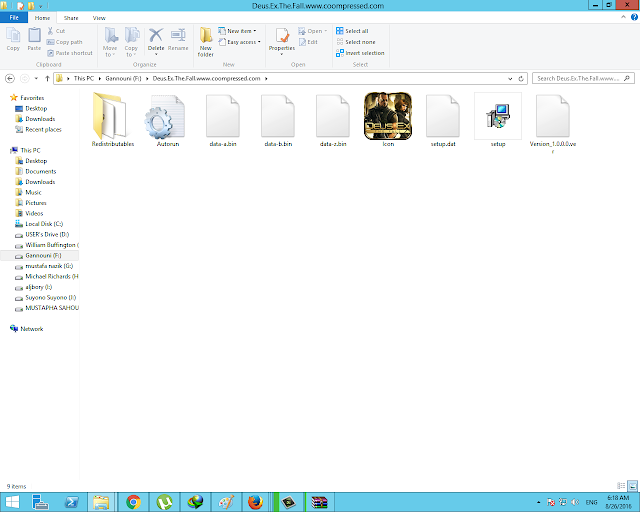
Task: Select Documents under This PC
Action: click(x=36, y=171)
